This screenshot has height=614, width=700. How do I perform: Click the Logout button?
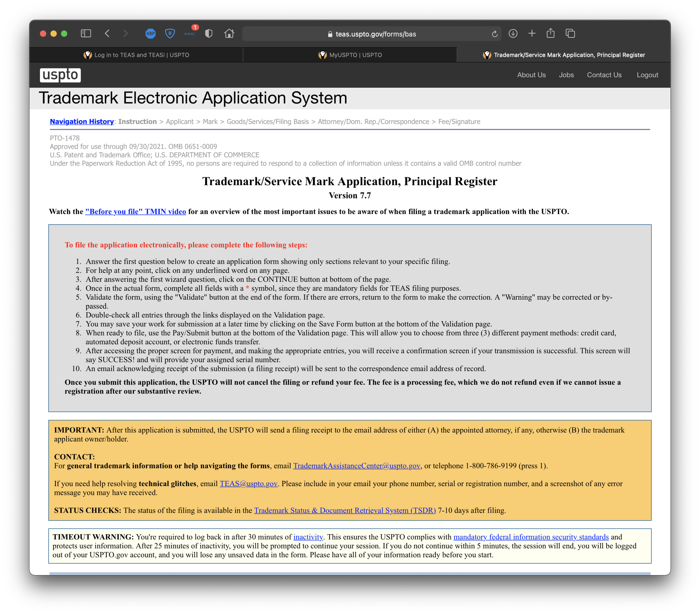[x=648, y=74]
